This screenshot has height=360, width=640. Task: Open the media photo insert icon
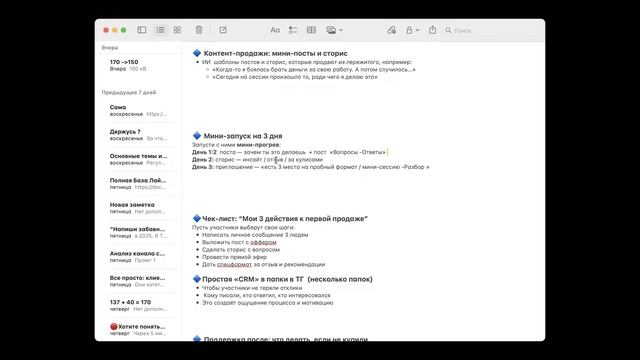(x=331, y=30)
